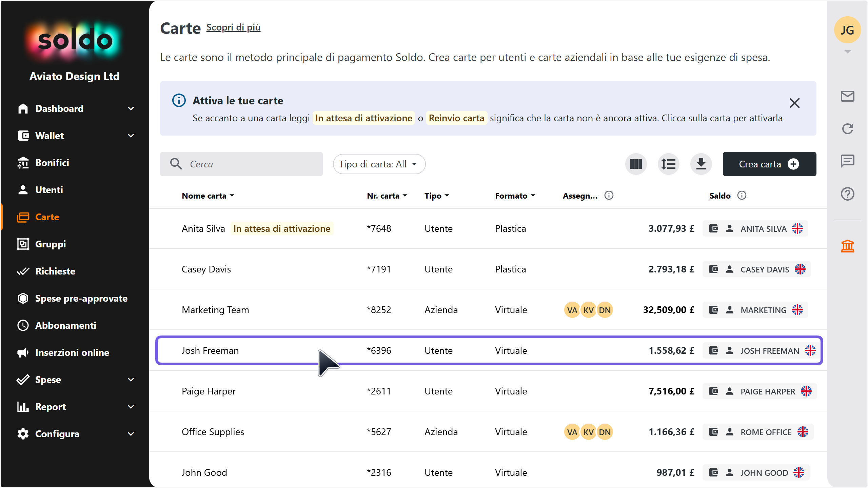Expand the Wallet menu chevron

pyautogui.click(x=131, y=136)
